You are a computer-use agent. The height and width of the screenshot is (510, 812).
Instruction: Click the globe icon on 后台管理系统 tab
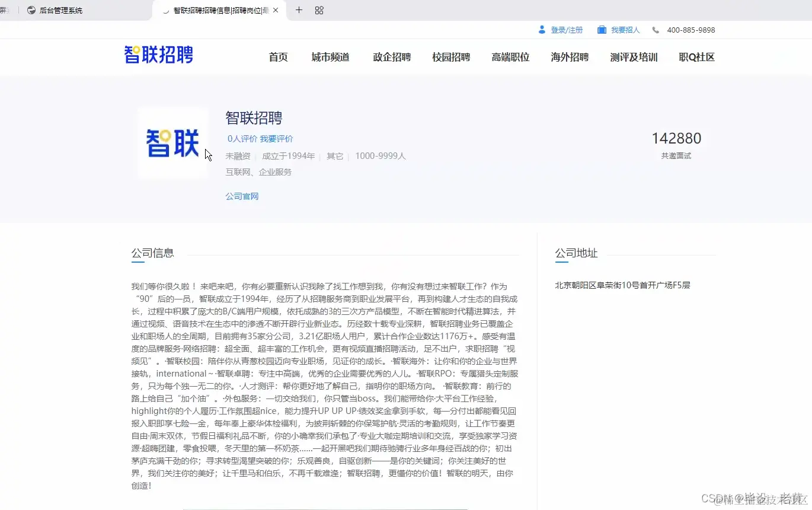[x=31, y=10]
